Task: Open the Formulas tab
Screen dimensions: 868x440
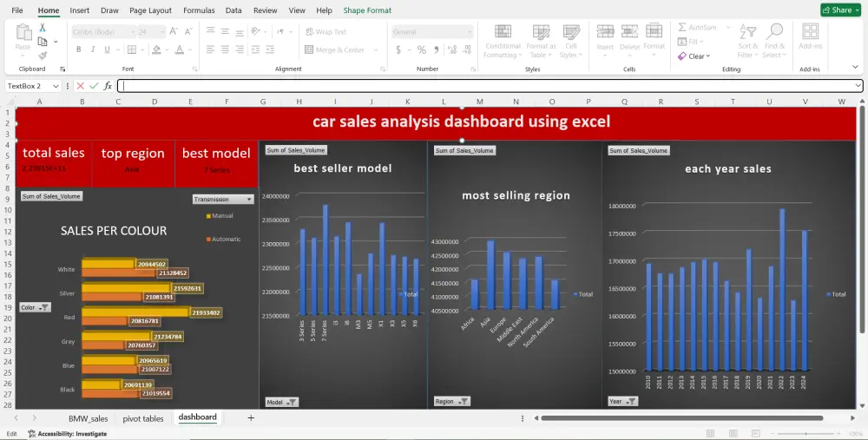Action: point(199,10)
